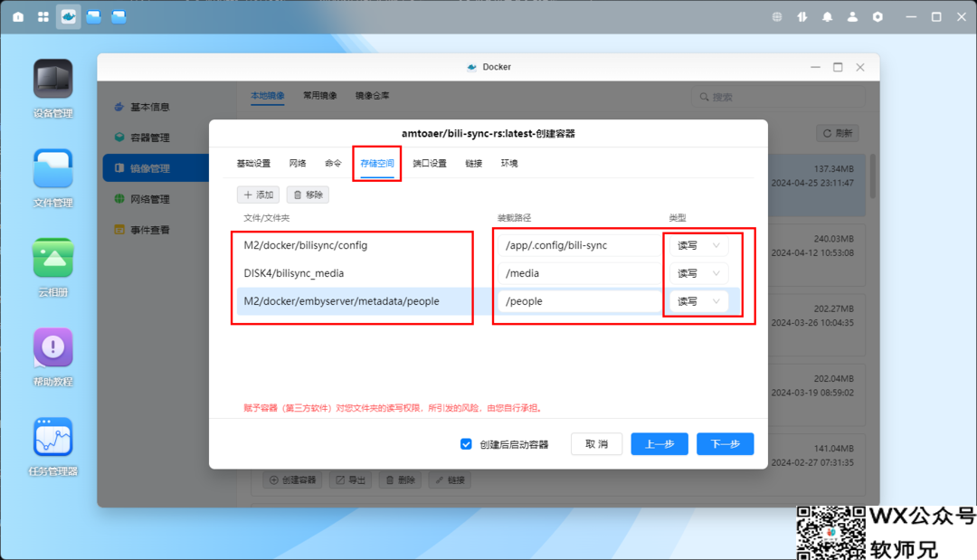Switch to 端口设置 tab in dialog
Image resolution: width=977 pixels, height=560 pixels.
point(430,163)
